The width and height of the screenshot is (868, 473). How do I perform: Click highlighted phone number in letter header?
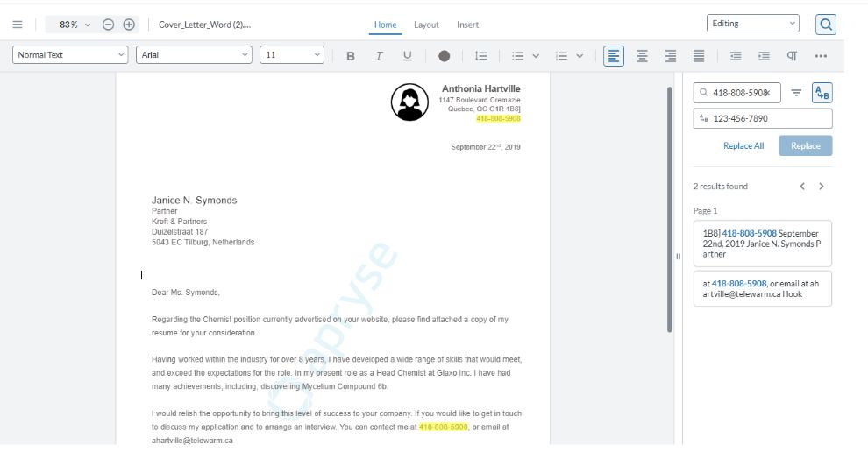tap(498, 118)
